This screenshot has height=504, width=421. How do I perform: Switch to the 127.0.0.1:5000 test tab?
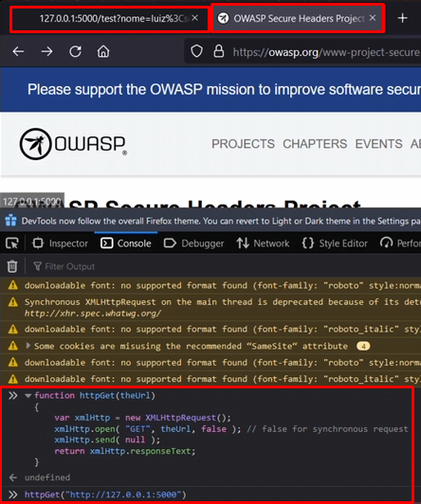tap(110, 19)
